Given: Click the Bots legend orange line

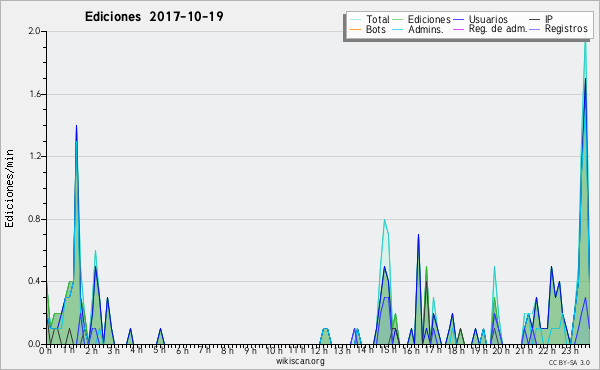Looking at the screenshot, I should coord(355,29).
